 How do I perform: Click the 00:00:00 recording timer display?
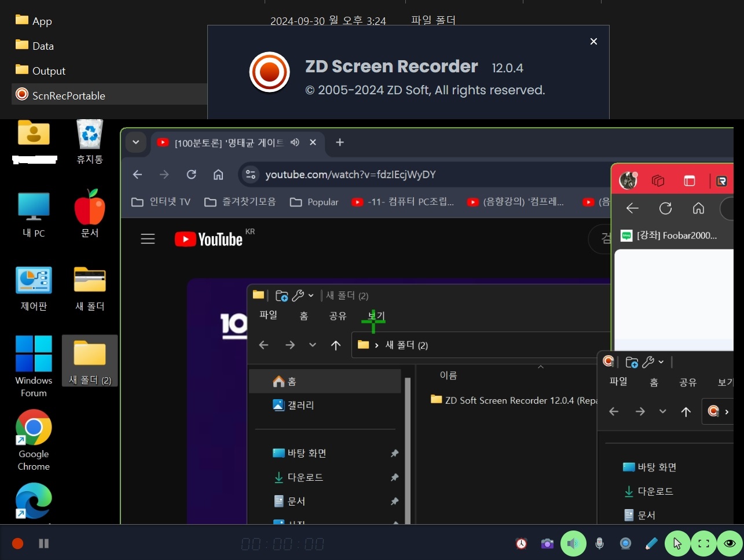[283, 544]
